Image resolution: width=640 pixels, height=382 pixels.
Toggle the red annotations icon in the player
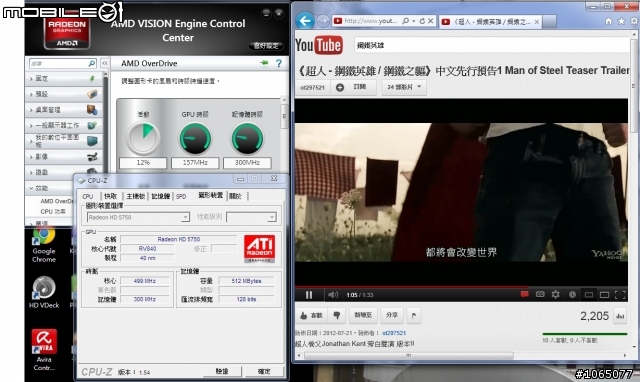click(524, 294)
